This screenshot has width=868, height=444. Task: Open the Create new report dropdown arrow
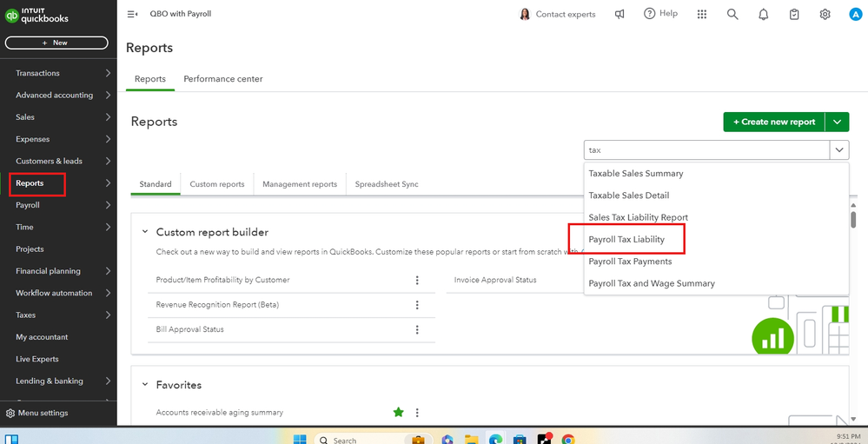(x=837, y=122)
